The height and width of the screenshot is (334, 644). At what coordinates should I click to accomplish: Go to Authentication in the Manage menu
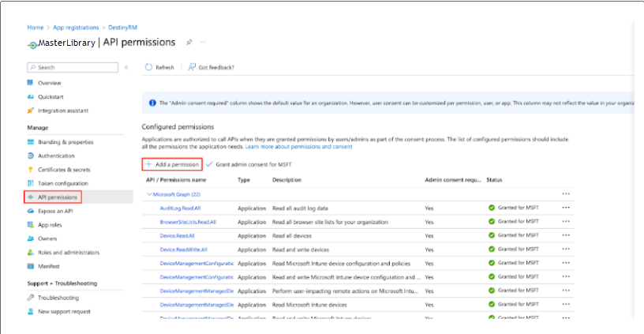[x=56, y=156]
